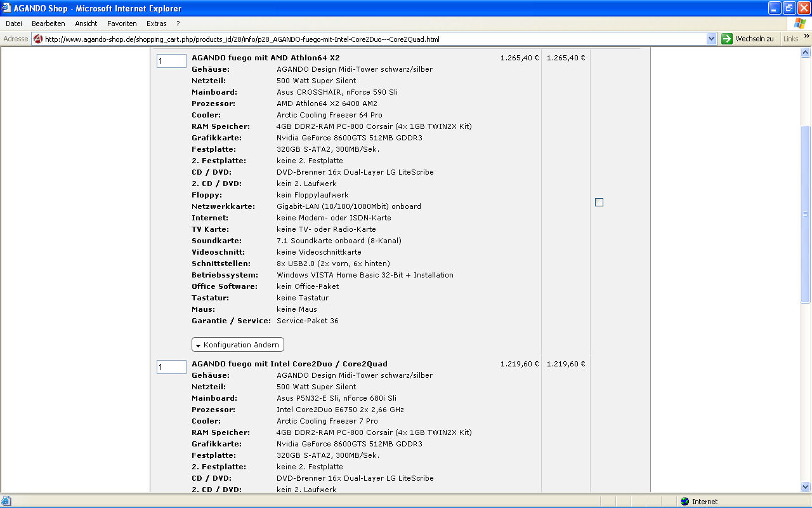Click the vertical scrollbar thumb

coord(806,214)
